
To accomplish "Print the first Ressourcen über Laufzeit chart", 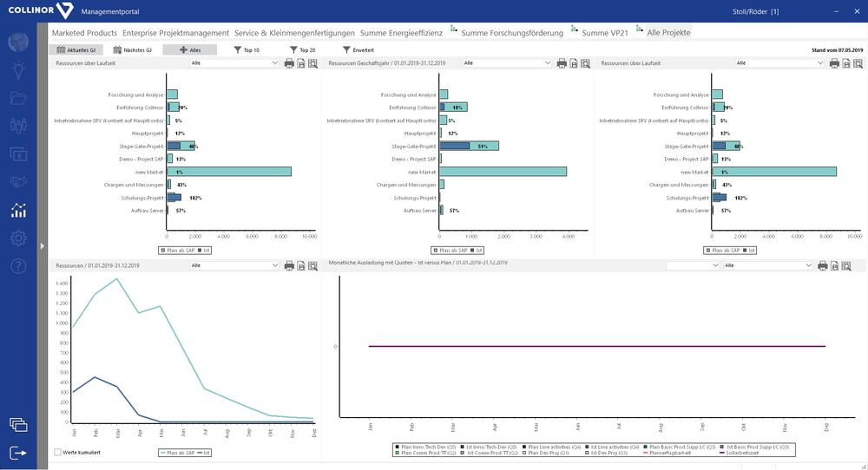I will (289, 63).
